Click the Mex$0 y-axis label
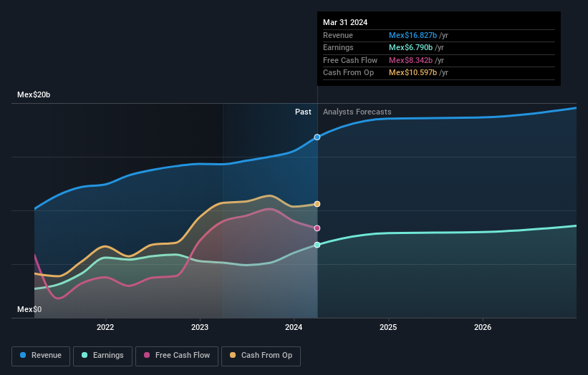The height and width of the screenshot is (375, 588). pos(29,309)
